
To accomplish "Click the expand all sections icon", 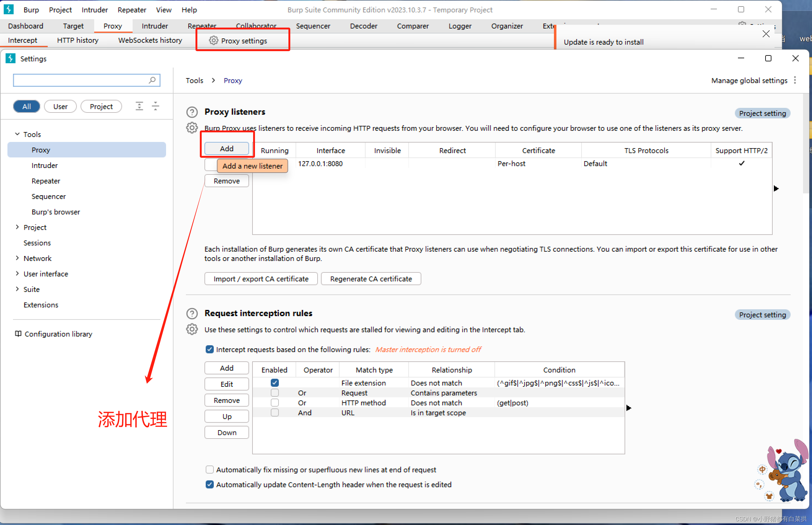I will click(x=139, y=106).
